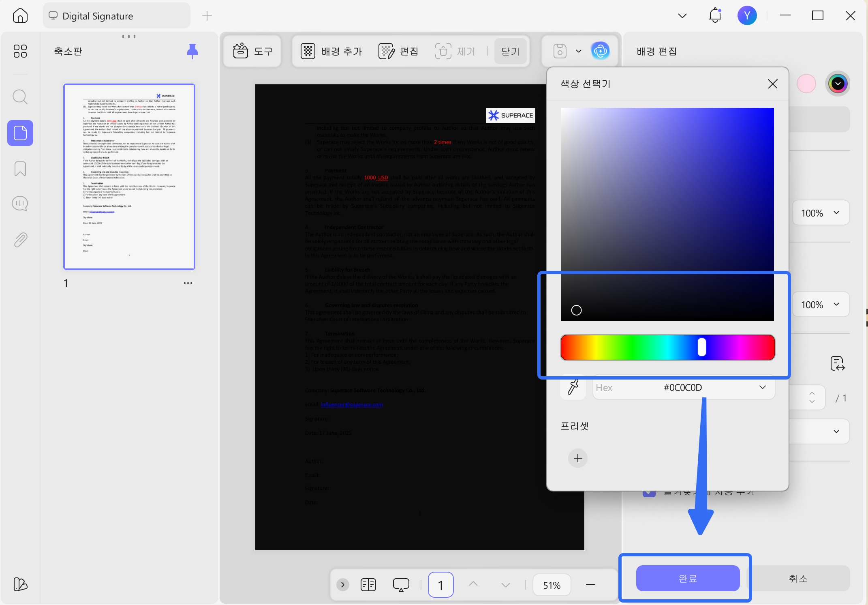Unpin the thumbnail panel with pin icon
Image resolution: width=868 pixels, height=605 pixels.
click(x=192, y=51)
